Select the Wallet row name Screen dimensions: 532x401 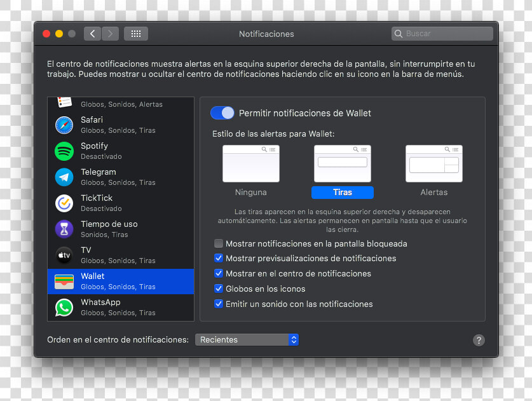(x=93, y=276)
